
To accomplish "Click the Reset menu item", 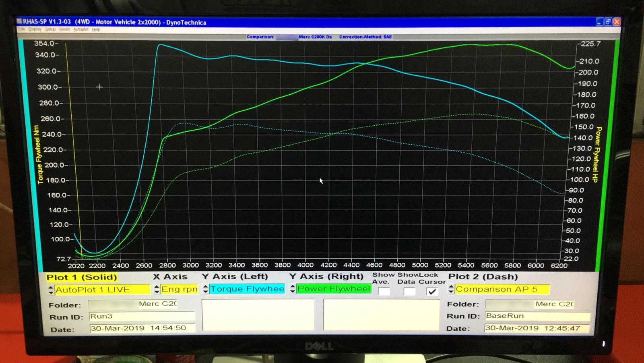I will pos(64,29).
